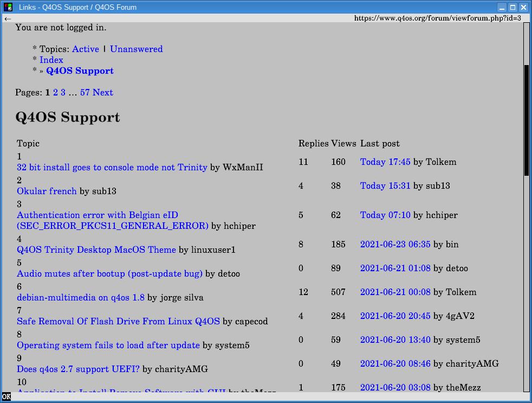
Task: Click the OK status indicator
Action: pos(7,396)
